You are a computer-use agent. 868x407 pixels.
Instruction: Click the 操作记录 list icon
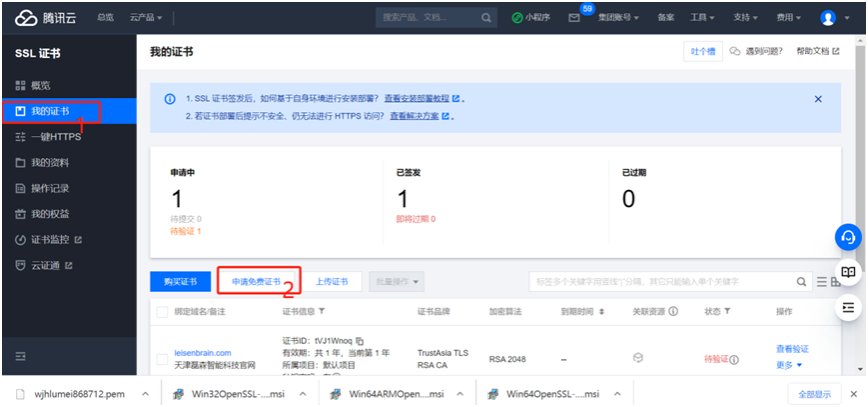coord(21,189)
